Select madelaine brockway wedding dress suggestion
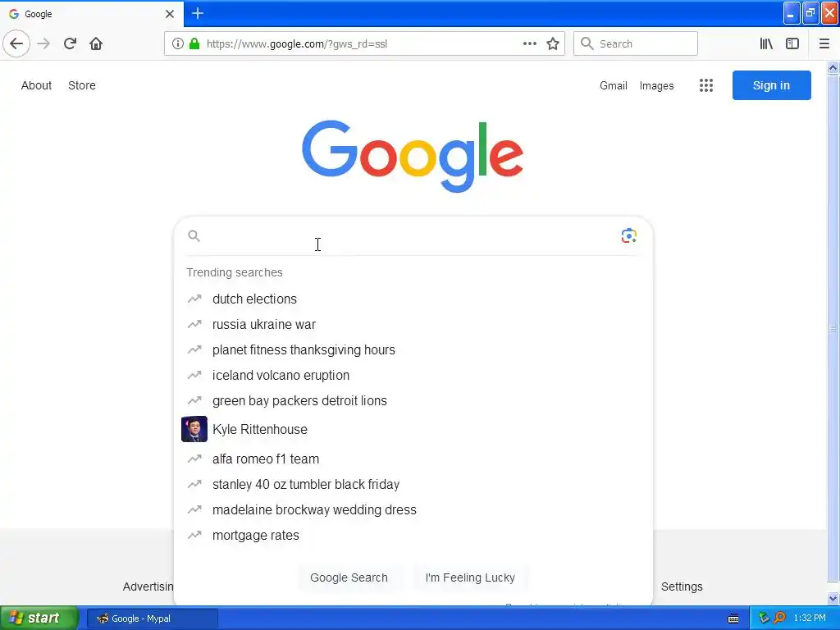The width and height of the screenshot is (840, 630). tap(413, 509)
